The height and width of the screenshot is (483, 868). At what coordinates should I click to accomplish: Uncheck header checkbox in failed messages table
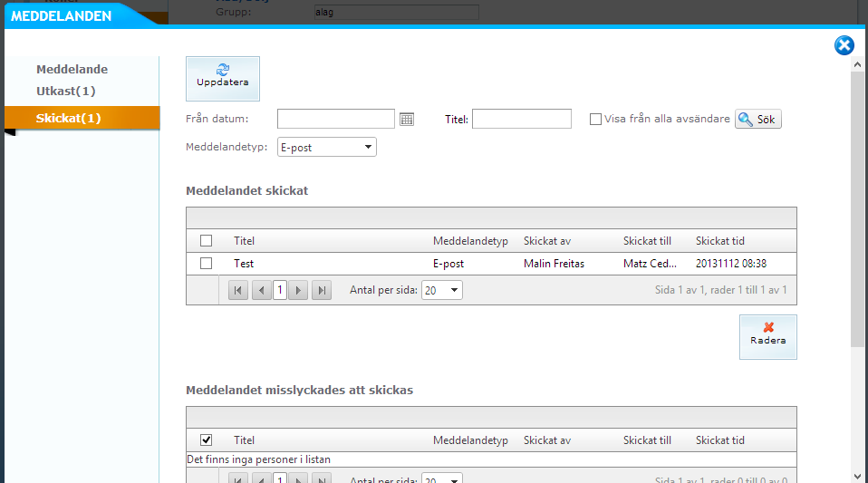tap(206, 440)
